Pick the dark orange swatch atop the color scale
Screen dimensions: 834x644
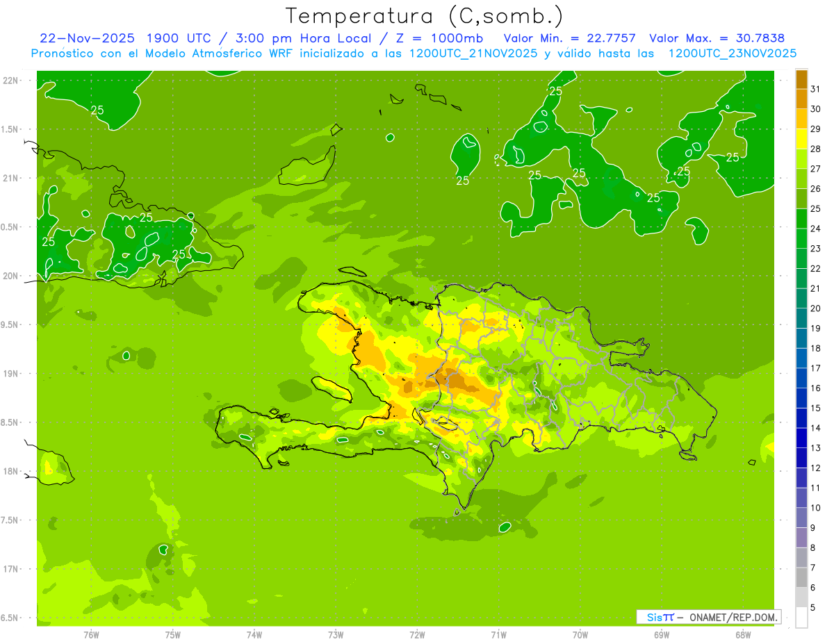(801, 79)
